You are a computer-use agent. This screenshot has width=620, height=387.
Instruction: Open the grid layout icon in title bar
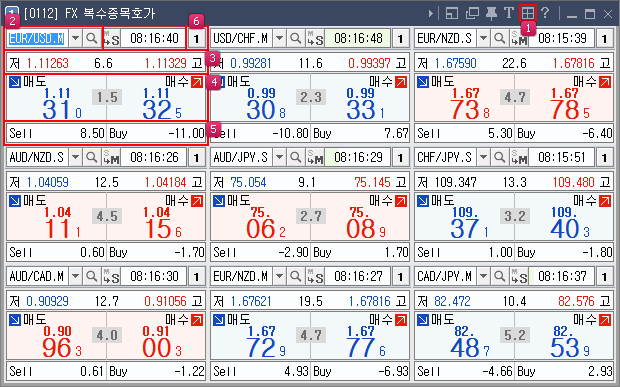(527, 13)
